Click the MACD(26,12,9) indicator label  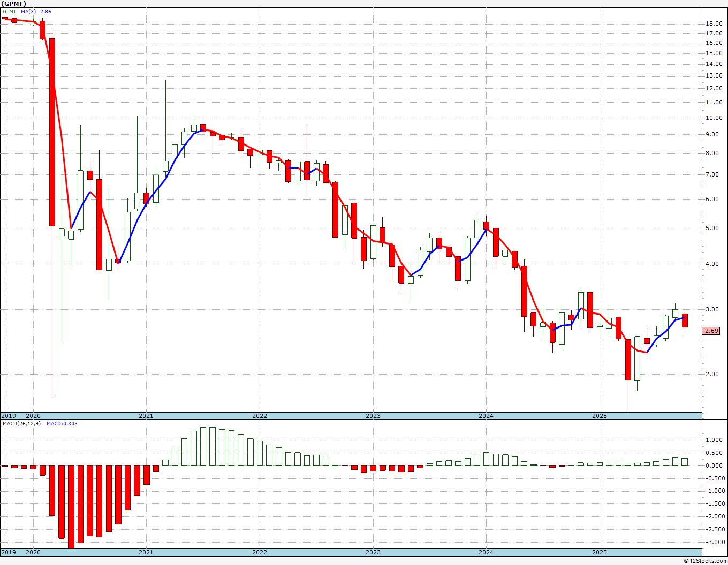pyautogui.click(x=22, y=424)
